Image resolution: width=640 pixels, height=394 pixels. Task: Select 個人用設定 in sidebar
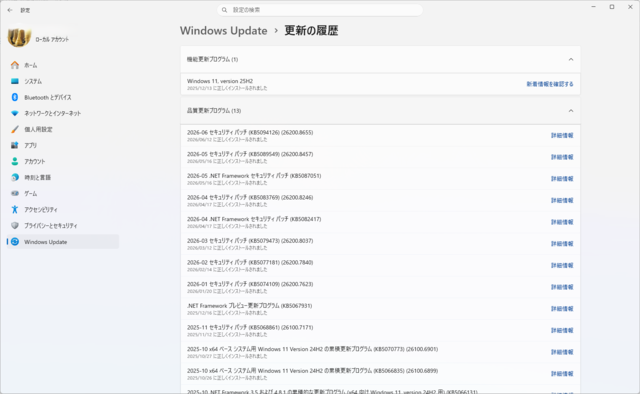[62, 129]
